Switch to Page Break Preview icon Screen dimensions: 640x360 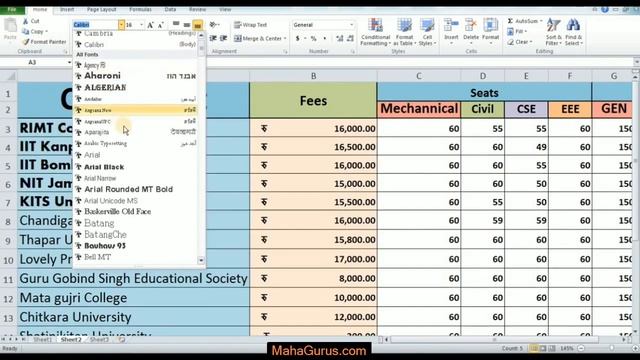tap(552, 349)
